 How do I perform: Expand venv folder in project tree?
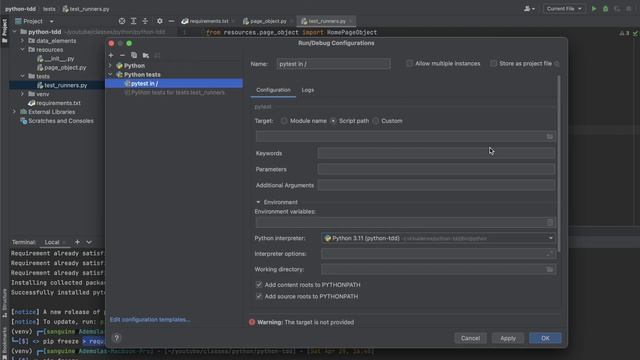tap(22, 94)
